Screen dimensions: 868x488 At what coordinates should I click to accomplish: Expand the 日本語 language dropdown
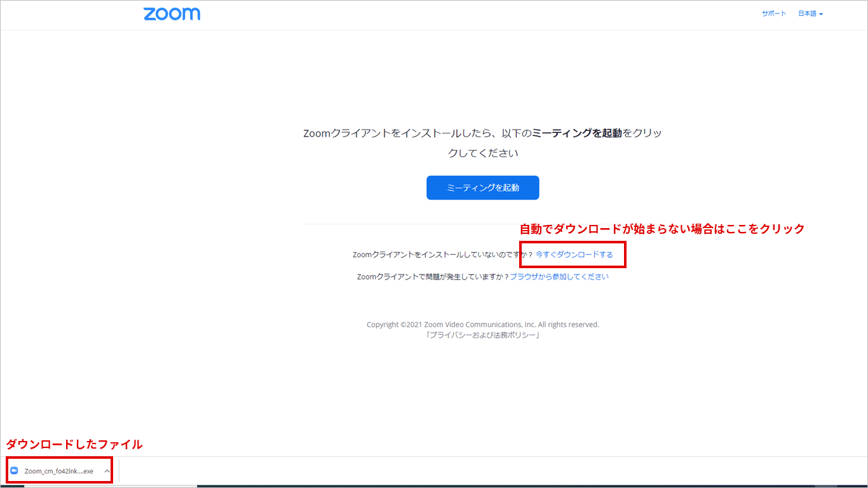point(810,13)
